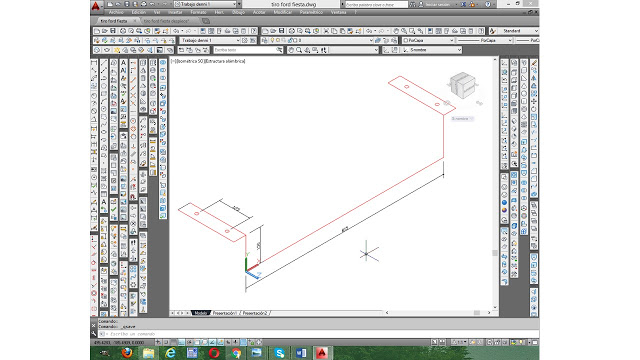Open the Modificar menu
640x360 pixels.
click(x=282, y=13)
